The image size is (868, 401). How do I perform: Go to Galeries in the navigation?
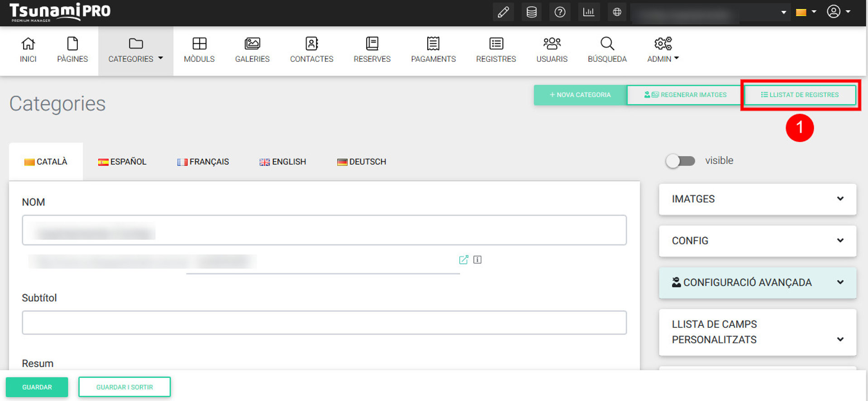point(252,50)
